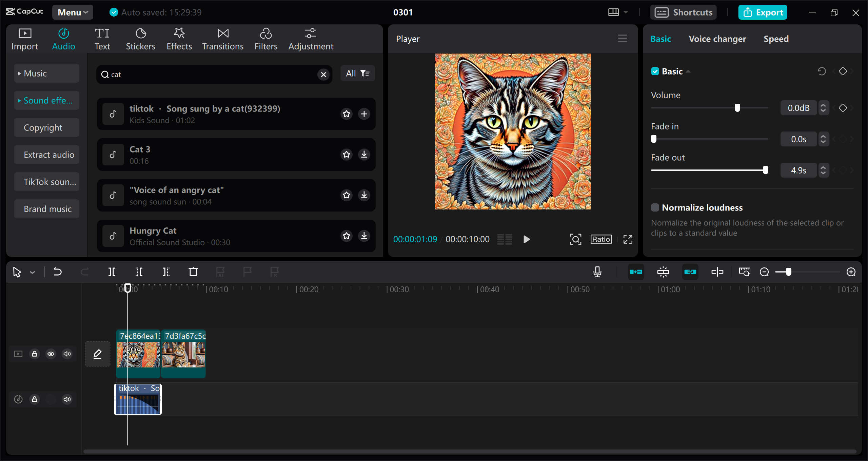Mute the audio track speaker icon
The image size is (868, 461).
(x=66, y=399)
